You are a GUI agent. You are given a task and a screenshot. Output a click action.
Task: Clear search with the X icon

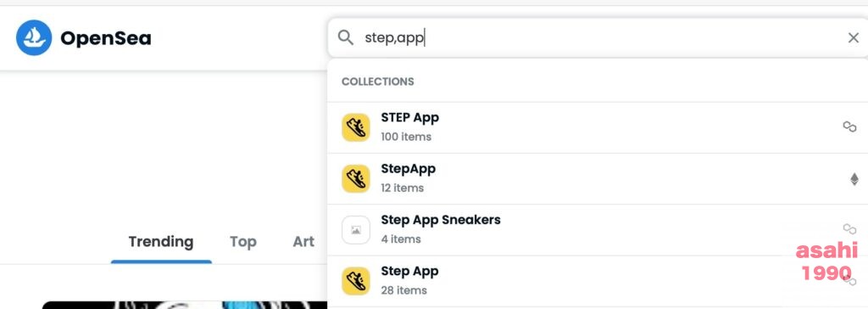tap(853, 37)
